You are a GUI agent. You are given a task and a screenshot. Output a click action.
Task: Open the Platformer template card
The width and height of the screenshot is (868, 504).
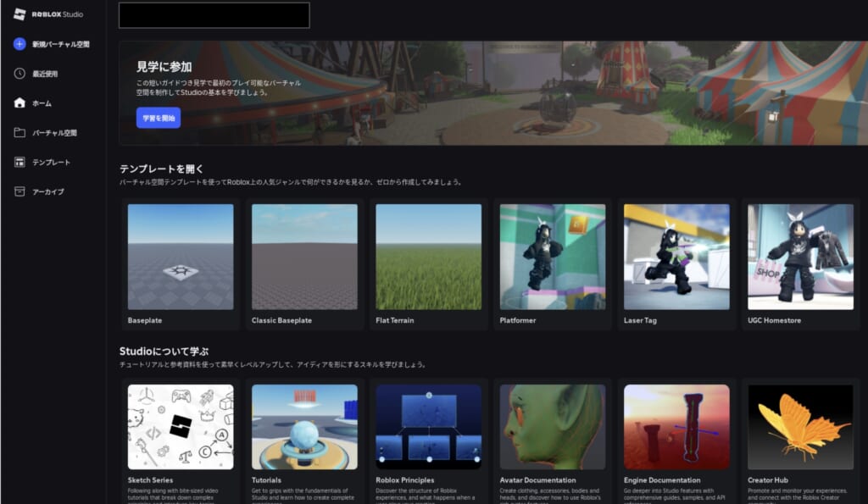[x=552, y=257]
